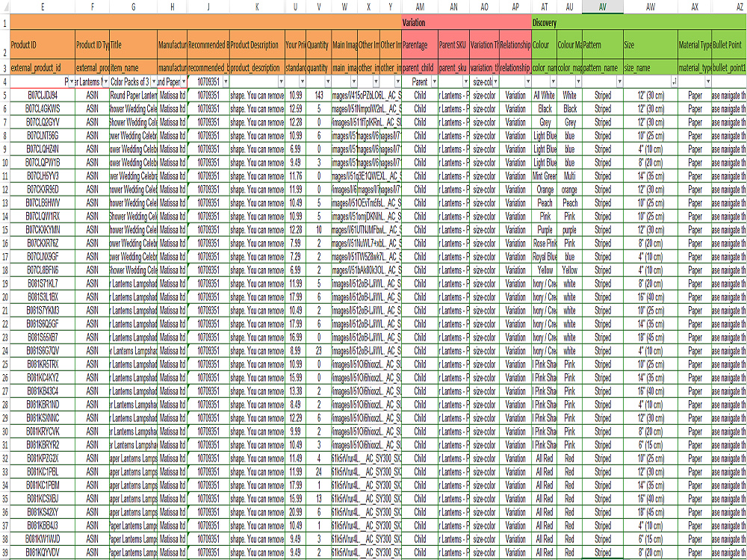Screen dimensions: 747x560
Task: Click quantity cell 143 in row 5
Action: [x=319, y=96]
